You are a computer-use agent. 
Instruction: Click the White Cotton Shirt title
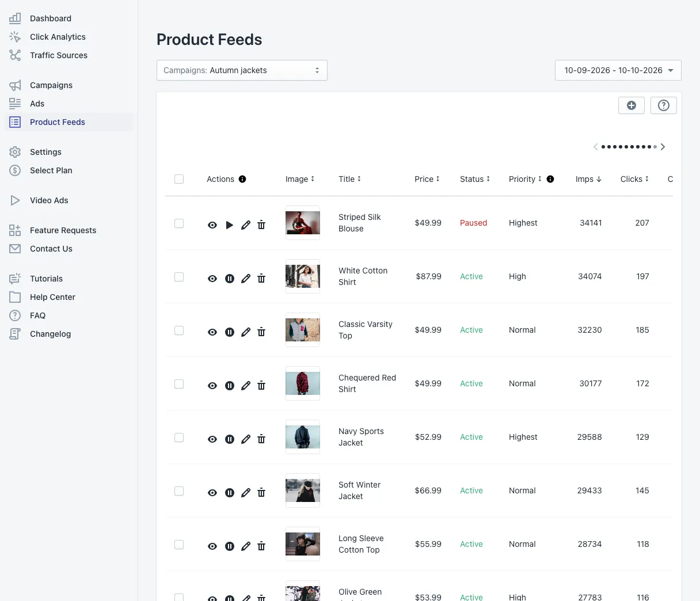(x=363, y=276)
